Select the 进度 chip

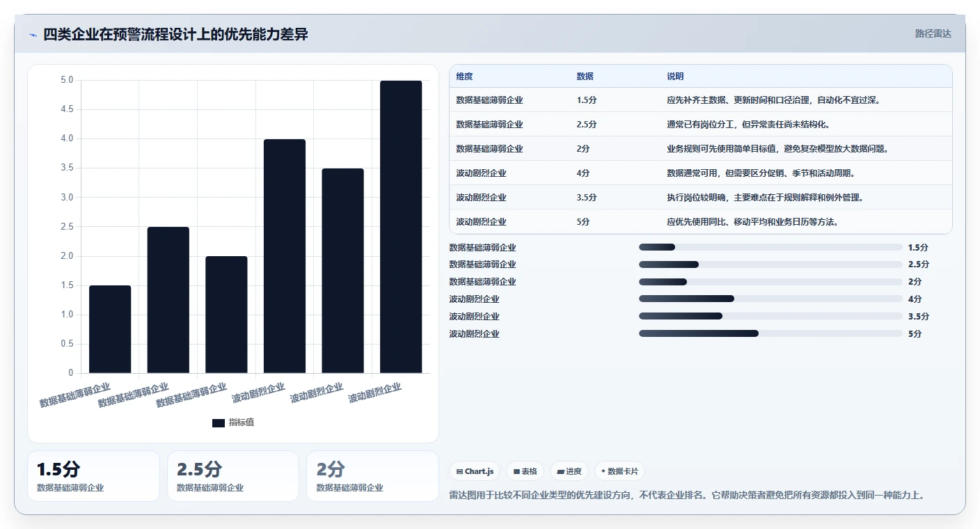pos(569,471)
